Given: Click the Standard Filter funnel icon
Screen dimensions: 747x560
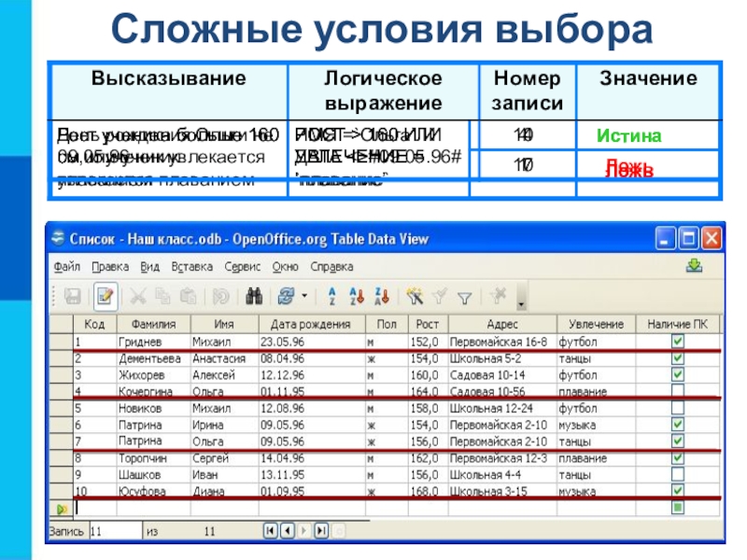Looking at the screenshot, I should click(x=464, y=297).
